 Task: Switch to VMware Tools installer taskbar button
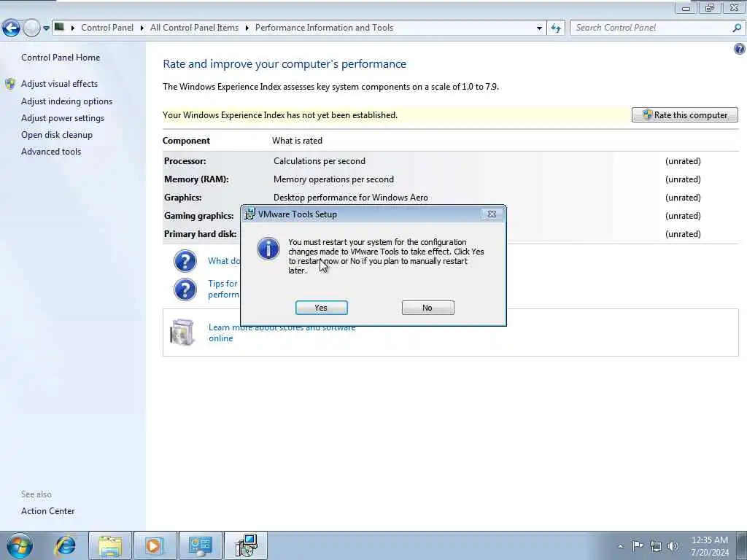[x=245, y=545]
